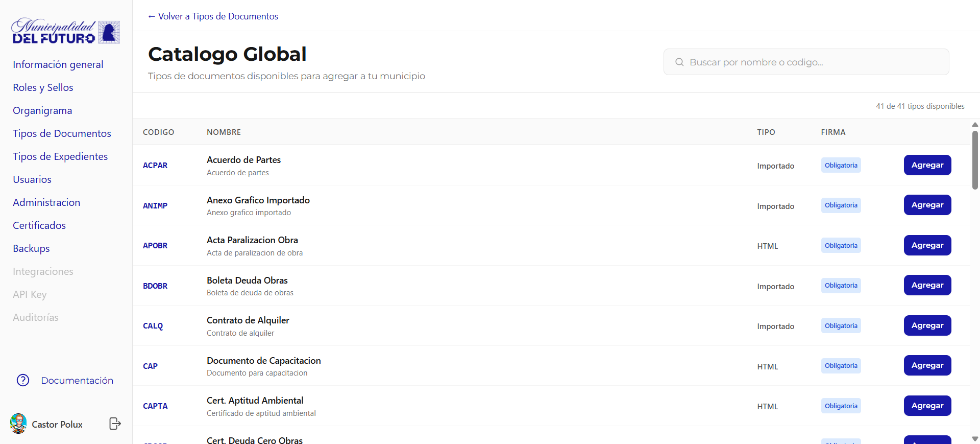Click the scrollbar down arrow
The height and width of the screenshot is (444, 980).
point(975,438)
